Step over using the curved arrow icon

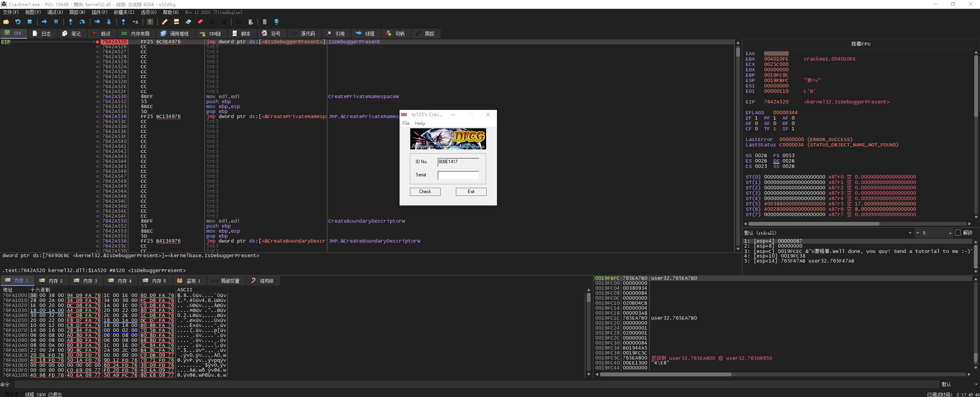pos(82,22)
